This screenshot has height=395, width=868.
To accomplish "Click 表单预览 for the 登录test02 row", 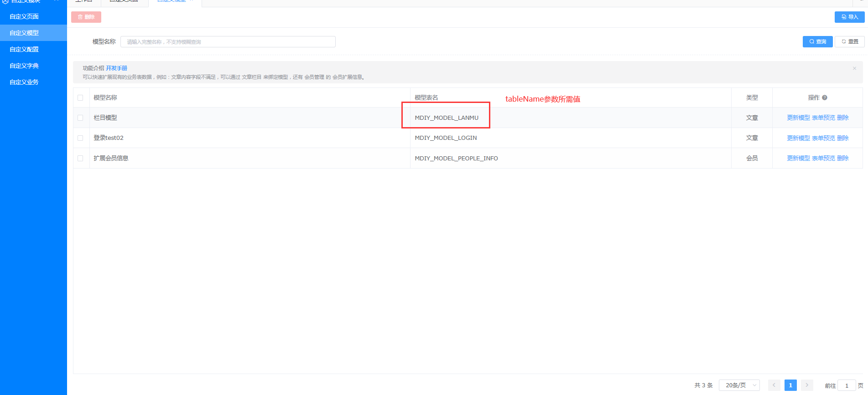I will [x=823, y=138].
